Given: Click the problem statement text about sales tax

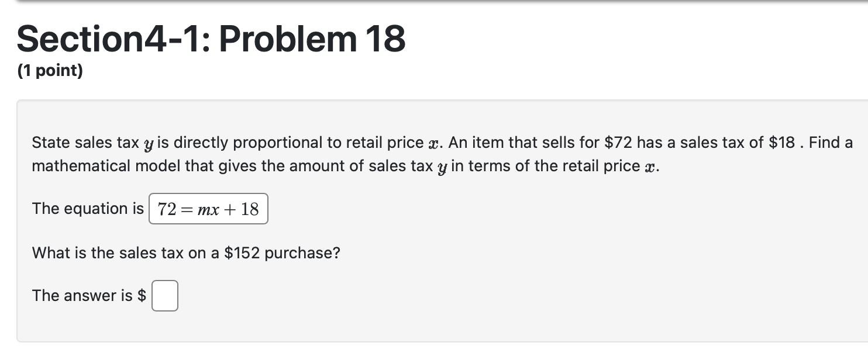Looking at the screenshot, I should [x=351, y=143].
